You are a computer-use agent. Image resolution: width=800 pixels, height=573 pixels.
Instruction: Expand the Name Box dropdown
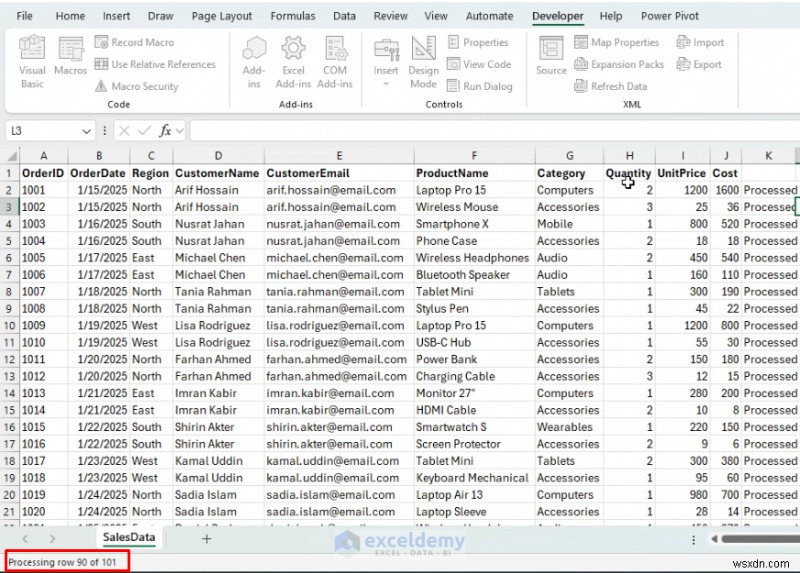[x=86, y=131]
